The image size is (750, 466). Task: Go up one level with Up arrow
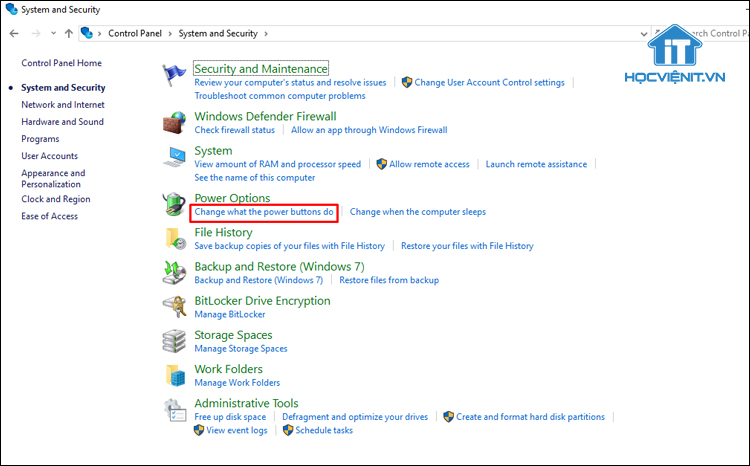click(x=69, y=33)
